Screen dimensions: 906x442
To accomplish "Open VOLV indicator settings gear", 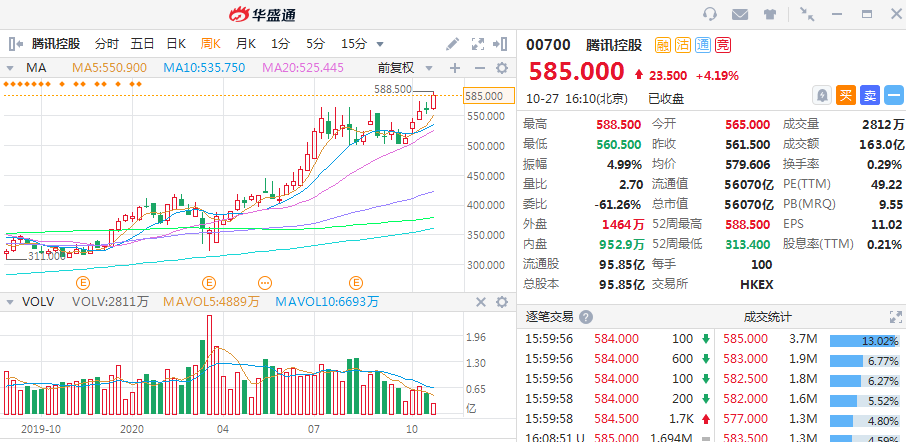I will tap(502, 302).
